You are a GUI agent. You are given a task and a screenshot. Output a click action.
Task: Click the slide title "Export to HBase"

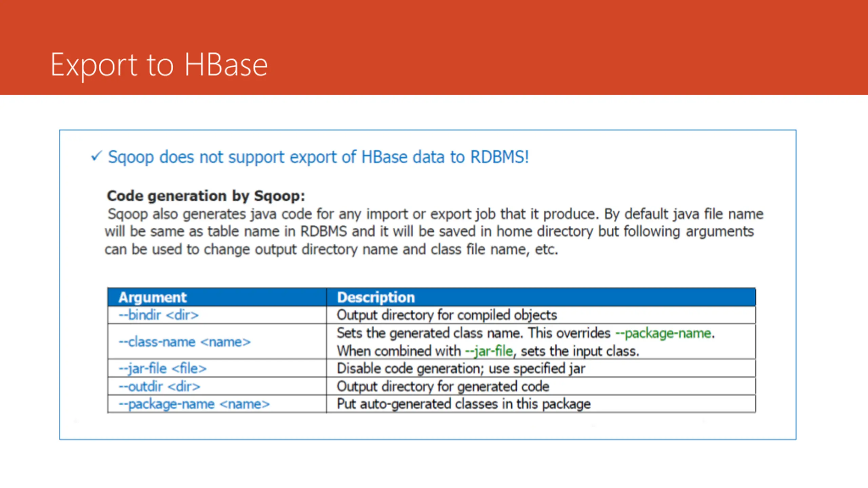click(159, 65)
